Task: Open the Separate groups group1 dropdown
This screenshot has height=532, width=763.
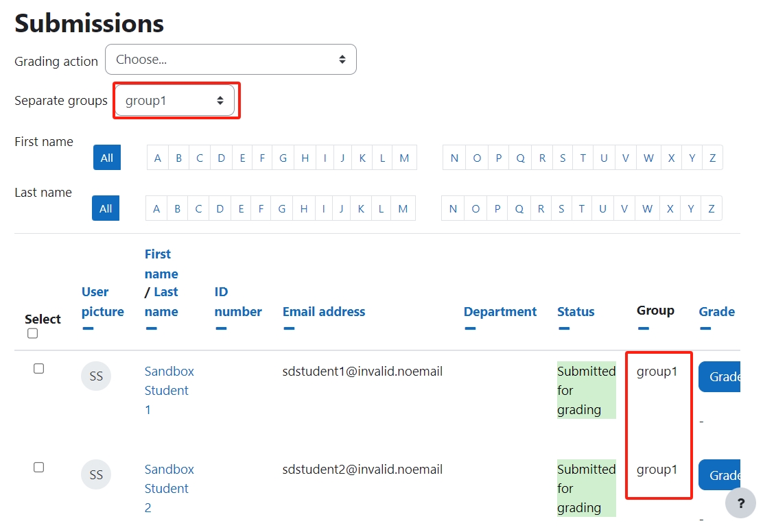Action: point(175,101)
